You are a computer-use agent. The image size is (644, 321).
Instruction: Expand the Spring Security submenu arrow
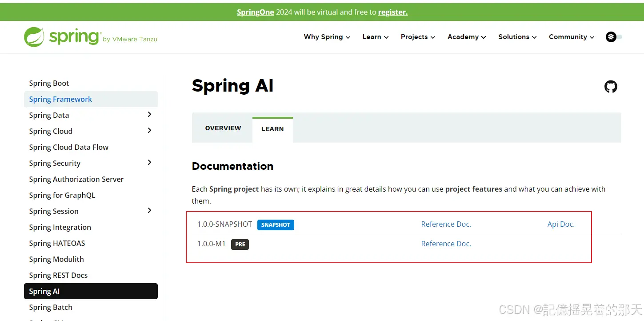(x=149, y=163)
